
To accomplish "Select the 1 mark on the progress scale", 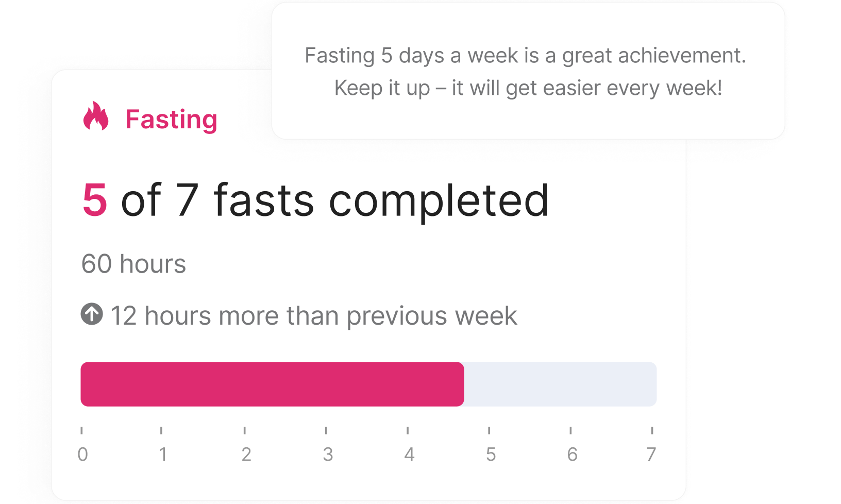I will coord(163,454).
